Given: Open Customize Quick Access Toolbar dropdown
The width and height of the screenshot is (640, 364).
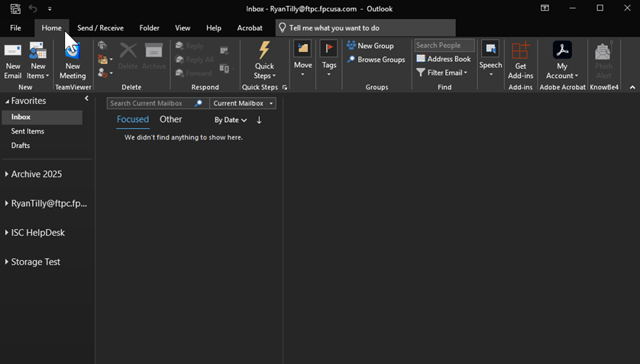Looking at the screenshot, I should pos(50,8).
